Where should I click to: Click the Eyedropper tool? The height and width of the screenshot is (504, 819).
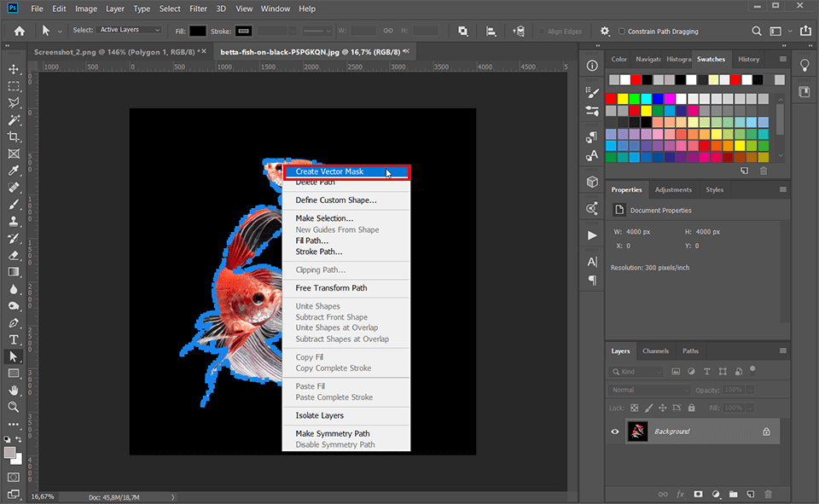click(x=15, y=171)
